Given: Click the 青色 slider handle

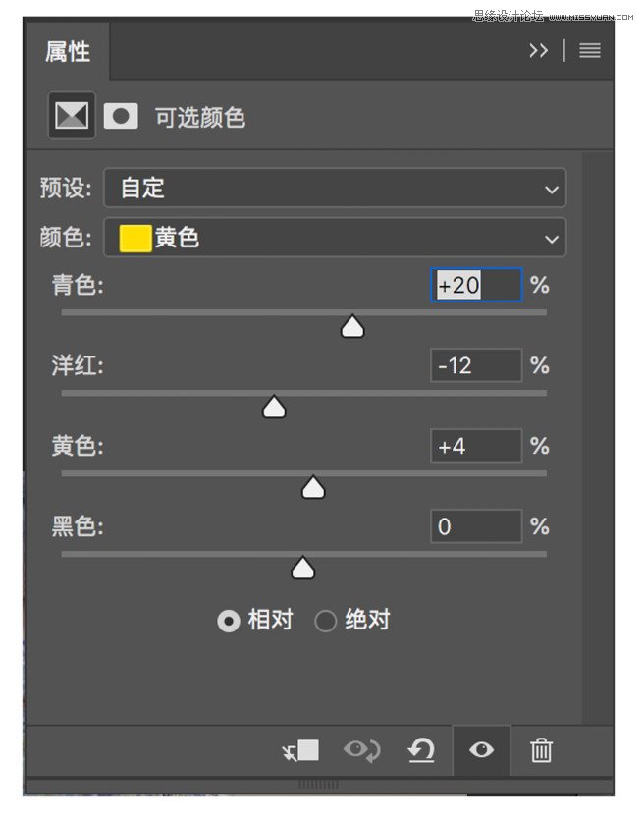Looking at the screenshot, I should (x=352, y=327).
